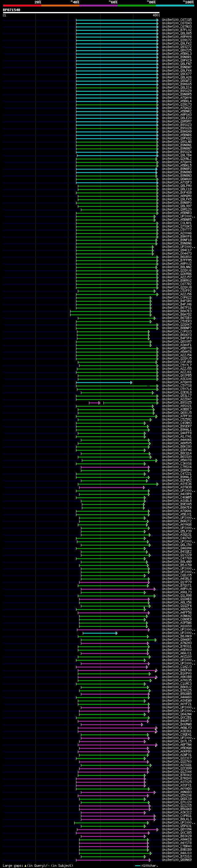
Task: Click the label UniRef100_C7MSX4
Action: point(177,467)
